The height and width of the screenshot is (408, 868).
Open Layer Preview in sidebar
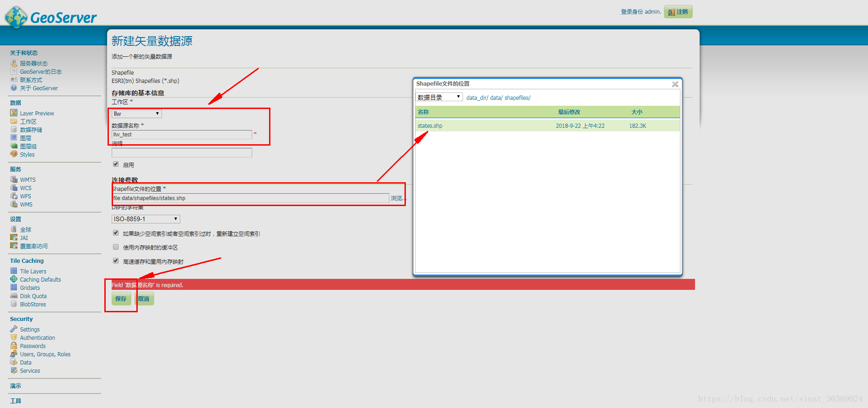click(37, 114)
